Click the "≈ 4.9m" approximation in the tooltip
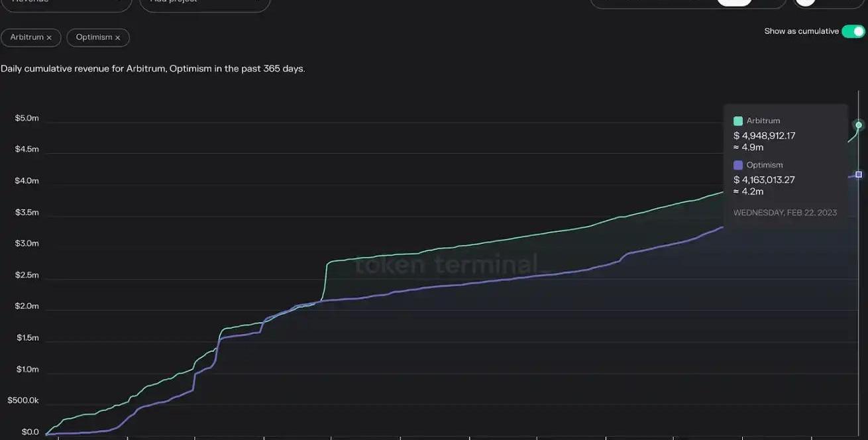868x440 pixels. coord(749,147)
